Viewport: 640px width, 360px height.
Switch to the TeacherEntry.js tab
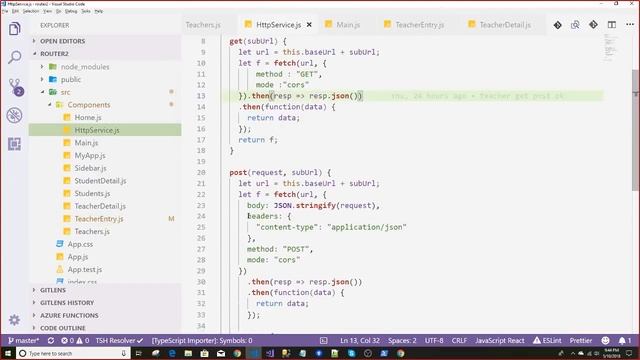pyautogui.click(x=419, y=25)
